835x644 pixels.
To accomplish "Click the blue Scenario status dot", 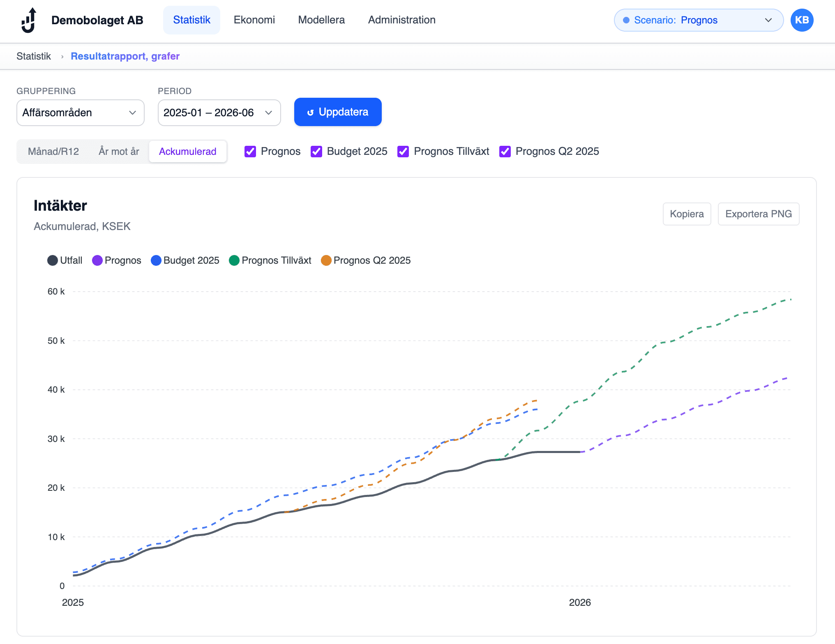I will pyautogui.click(x=626, y=20).
